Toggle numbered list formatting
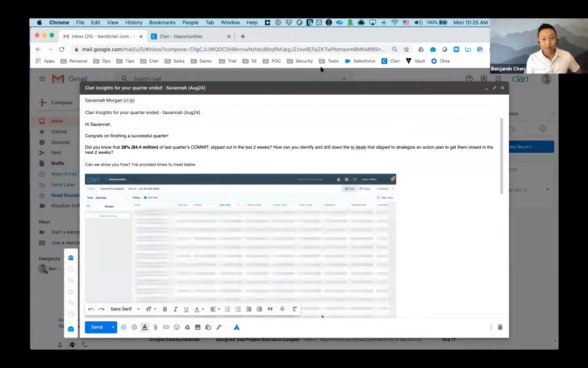This screenshot has width=588, height=368. click(227, 309)
